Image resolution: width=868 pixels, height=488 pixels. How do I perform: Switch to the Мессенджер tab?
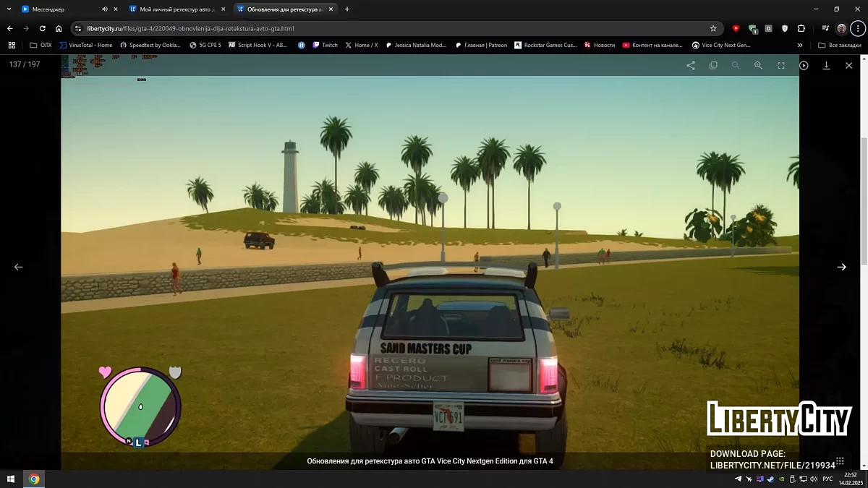pyautogui.click(x=58, y=9)
